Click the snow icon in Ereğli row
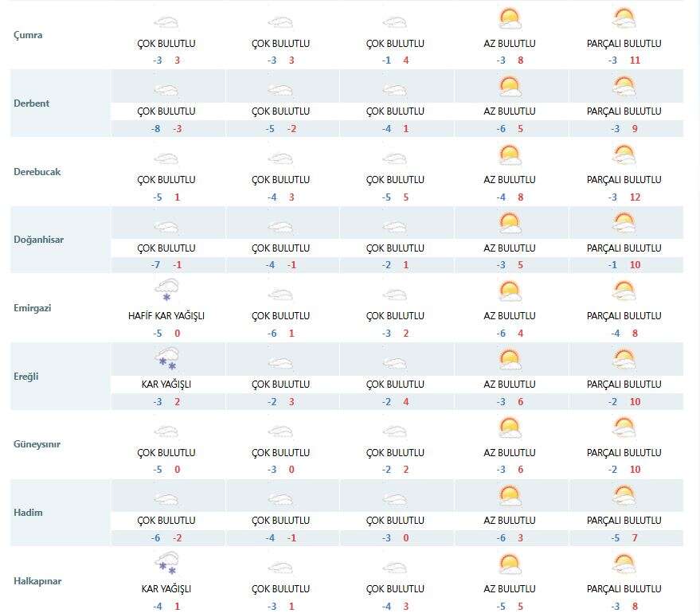 click(166, 359)
